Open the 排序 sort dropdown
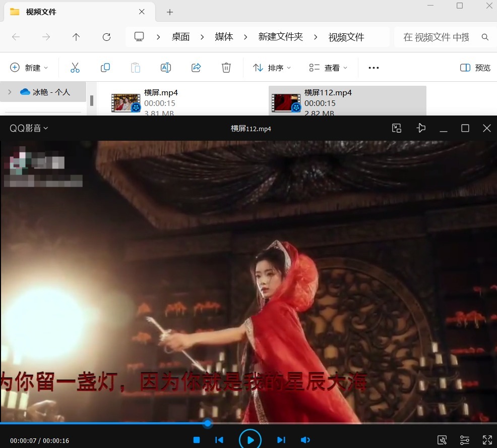 pos(272,68)
